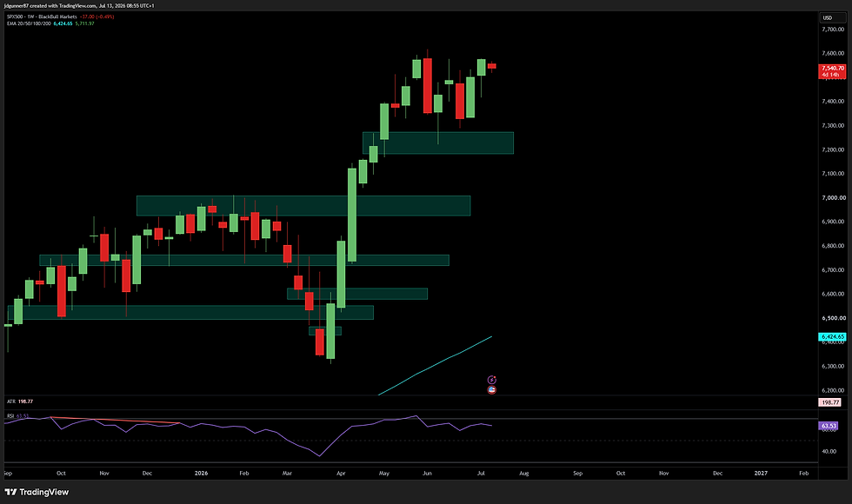The height and width of the screenshot is (504, 852).
Task: Click the chart header with jdgunner87 text
Action: coord(79,5)
